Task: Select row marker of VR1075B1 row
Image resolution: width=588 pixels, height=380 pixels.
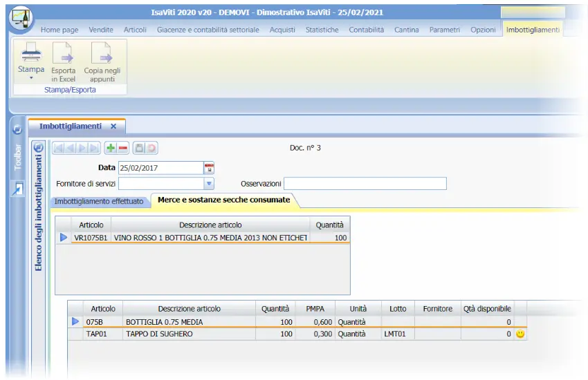Action: 64,238
